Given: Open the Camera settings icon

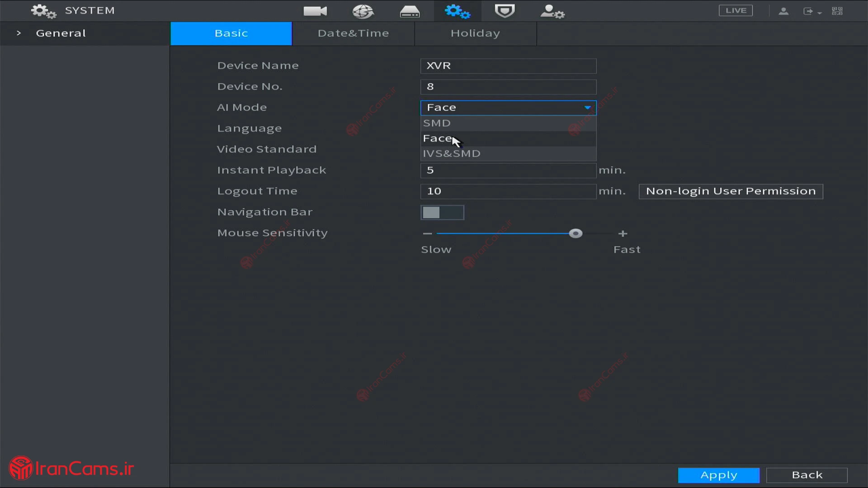Looking at the screenshot, I should [x=315, y=11].
